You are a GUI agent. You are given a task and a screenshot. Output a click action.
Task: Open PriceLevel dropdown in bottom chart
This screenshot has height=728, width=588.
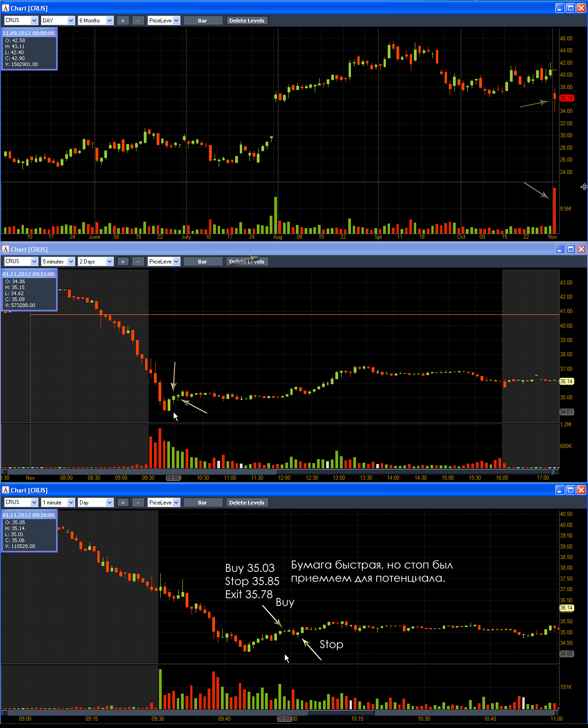tap(164, 503)
